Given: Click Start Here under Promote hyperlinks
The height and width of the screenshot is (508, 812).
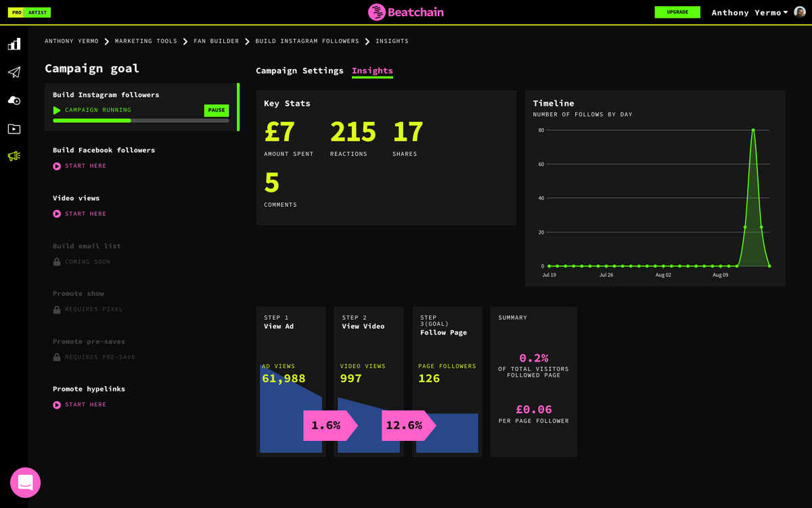Looking at the screenshot, I should point(86,405).
